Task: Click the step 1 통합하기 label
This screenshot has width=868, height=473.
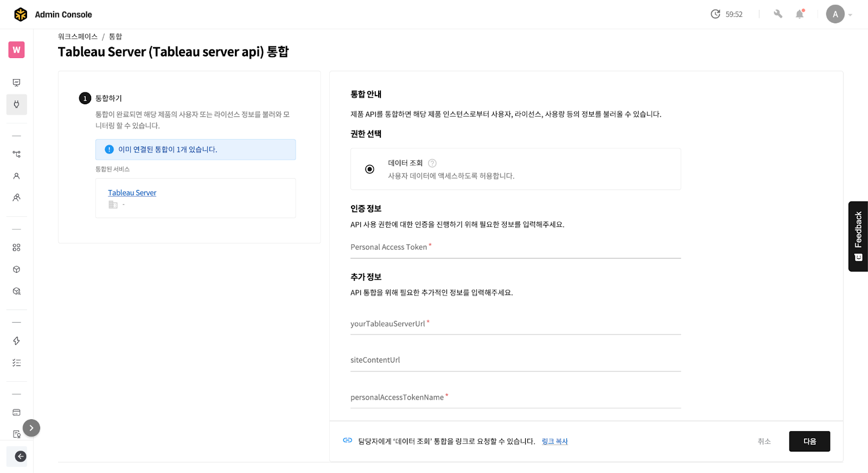Action: 108,98
